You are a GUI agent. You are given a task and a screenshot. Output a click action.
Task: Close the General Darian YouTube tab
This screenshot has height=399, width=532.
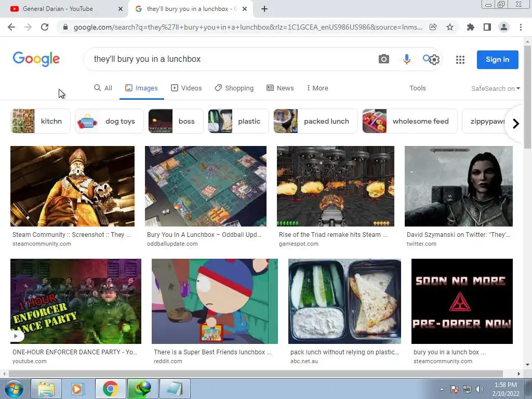tap(121, 9)
